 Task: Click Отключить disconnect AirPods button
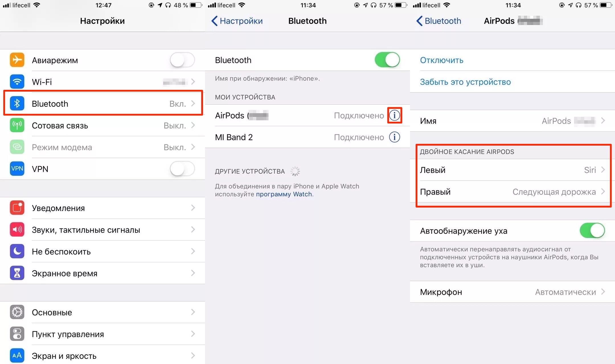[x=442, y=60]
